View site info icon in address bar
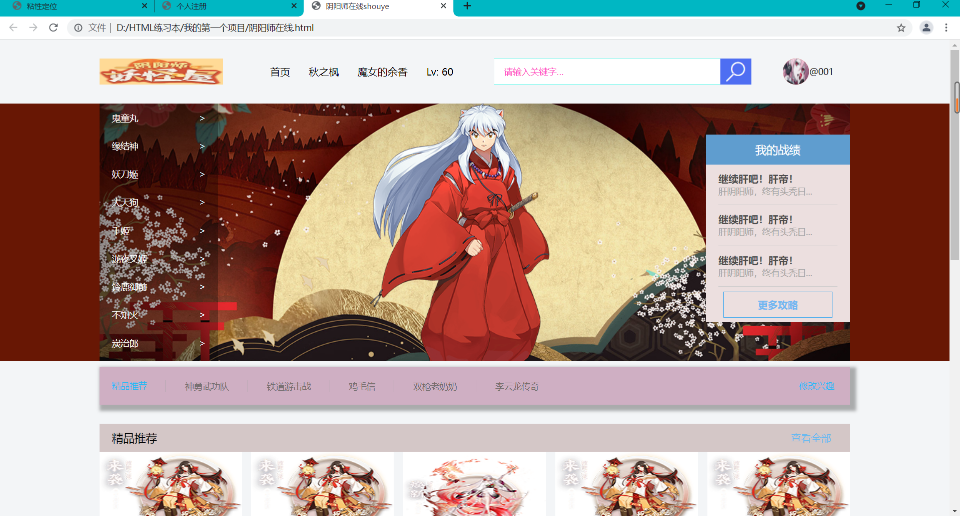960x516 pixels. click(x=78, y=28)
